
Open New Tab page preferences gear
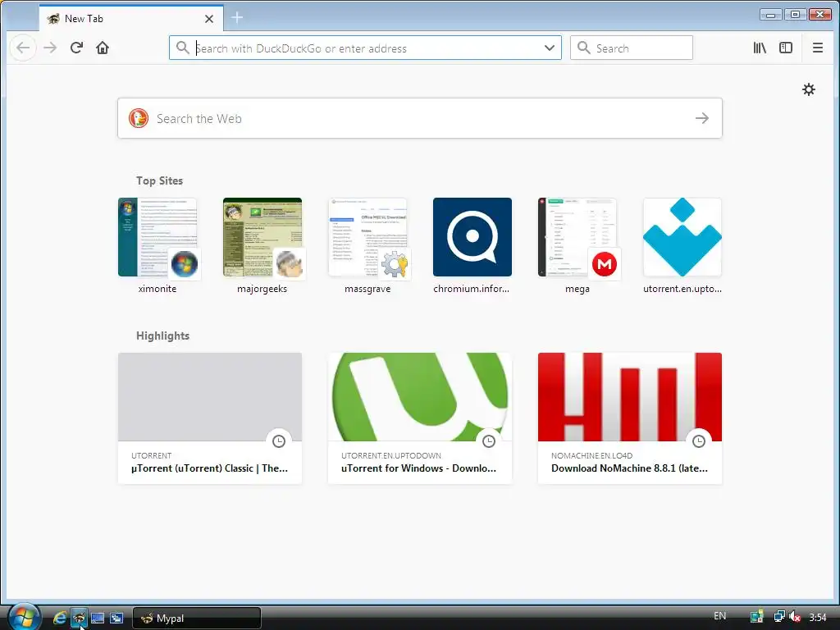tap(808, 89)
